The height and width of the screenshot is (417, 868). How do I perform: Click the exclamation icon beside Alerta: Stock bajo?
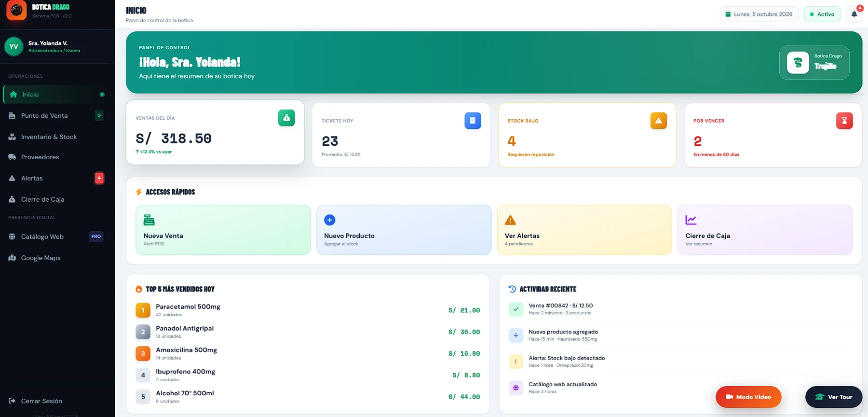(516, 361)
